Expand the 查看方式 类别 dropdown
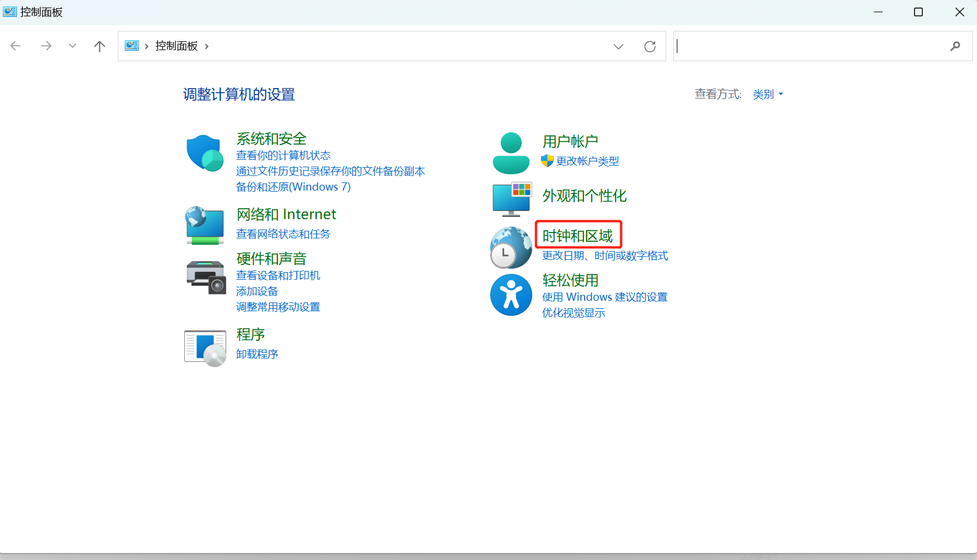Viewport: 977px width, 560px height. [x=768, y=94]
